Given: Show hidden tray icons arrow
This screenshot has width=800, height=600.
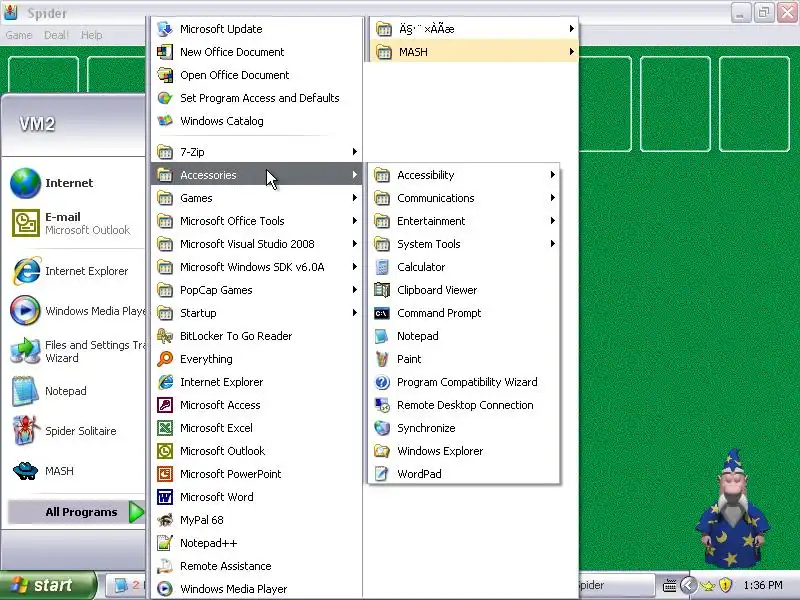Looking at the screenshot, I should [688, 585].
